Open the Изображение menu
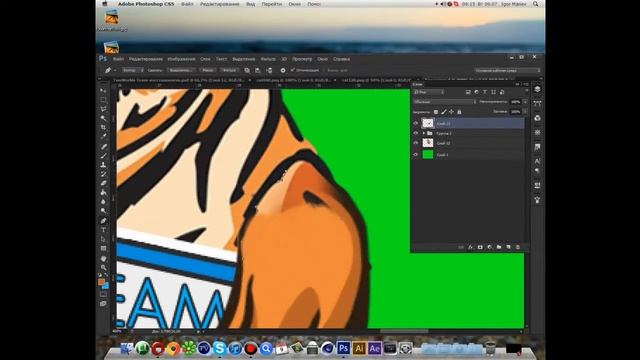Image resolution: width=640 pixels, height=360 pixels. click(181, 59)
